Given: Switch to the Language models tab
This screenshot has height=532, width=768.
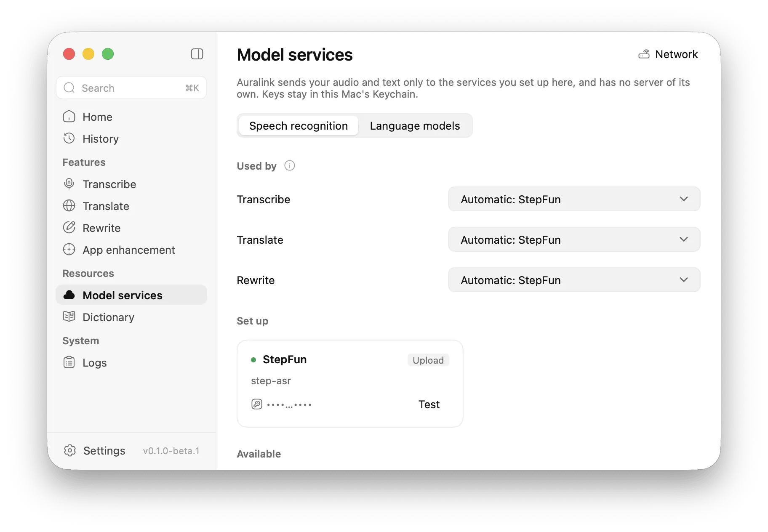Looking at the screenshot, I should pyautogui.click(x=415, y=126).
